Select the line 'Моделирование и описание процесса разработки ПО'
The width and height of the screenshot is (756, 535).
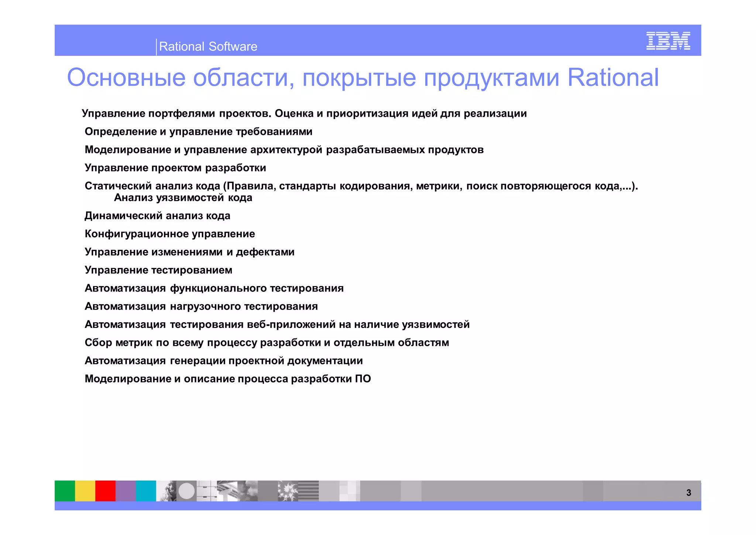(228, 379)
